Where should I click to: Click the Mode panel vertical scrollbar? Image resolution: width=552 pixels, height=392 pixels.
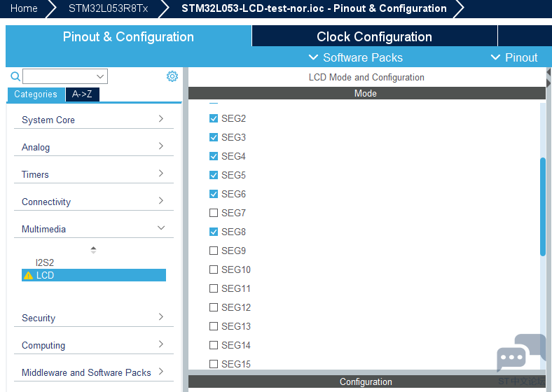point(543,206)
